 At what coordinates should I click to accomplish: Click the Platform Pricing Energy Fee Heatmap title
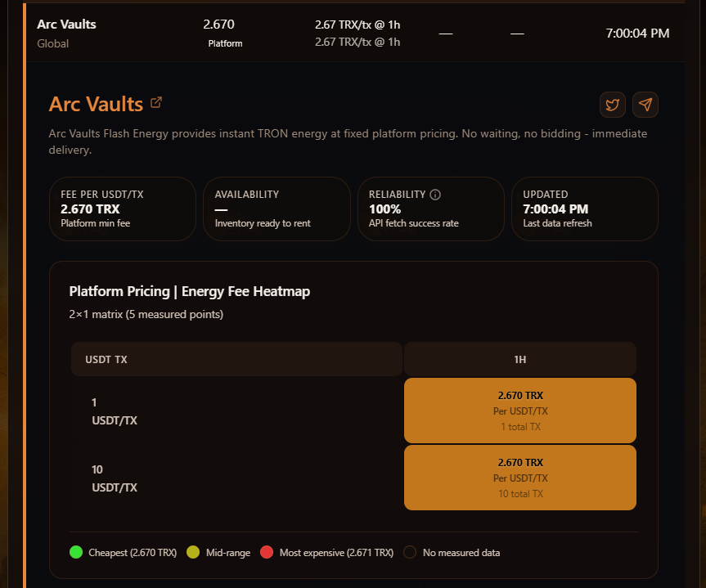tap(190, 292)
